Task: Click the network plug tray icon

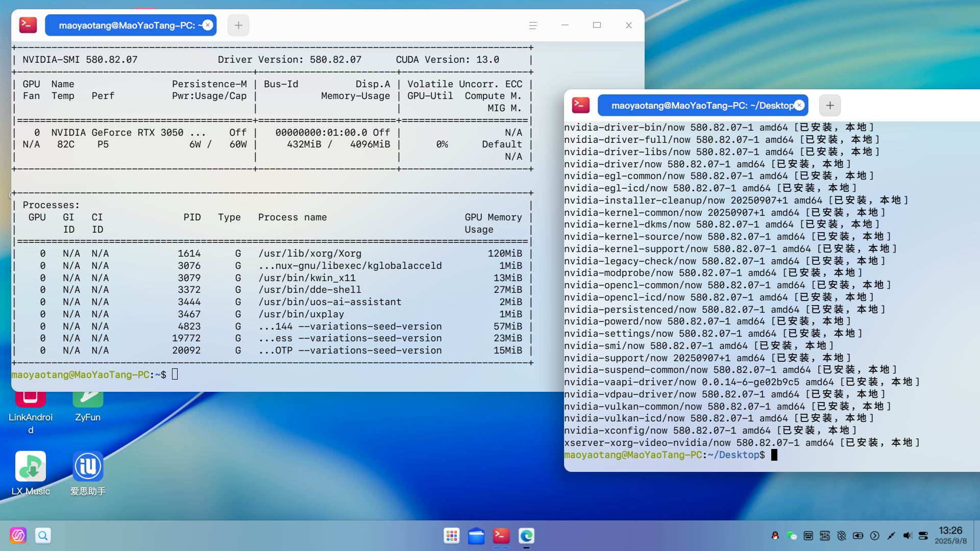Action: pos(891,535)
